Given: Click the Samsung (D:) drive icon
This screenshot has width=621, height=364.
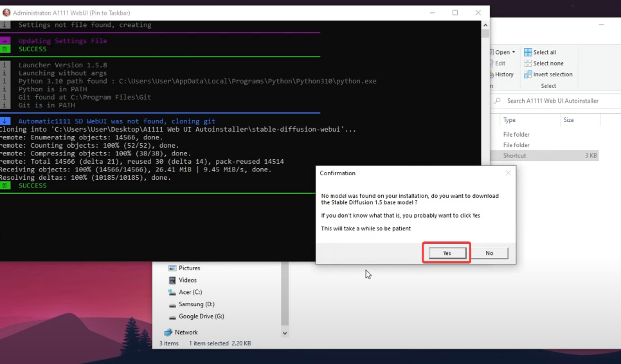Looking at the screenshot, I should 172,305.
